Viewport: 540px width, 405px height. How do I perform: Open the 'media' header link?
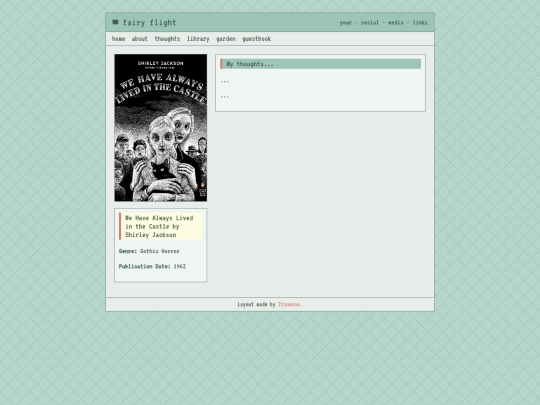click(396, 23)
